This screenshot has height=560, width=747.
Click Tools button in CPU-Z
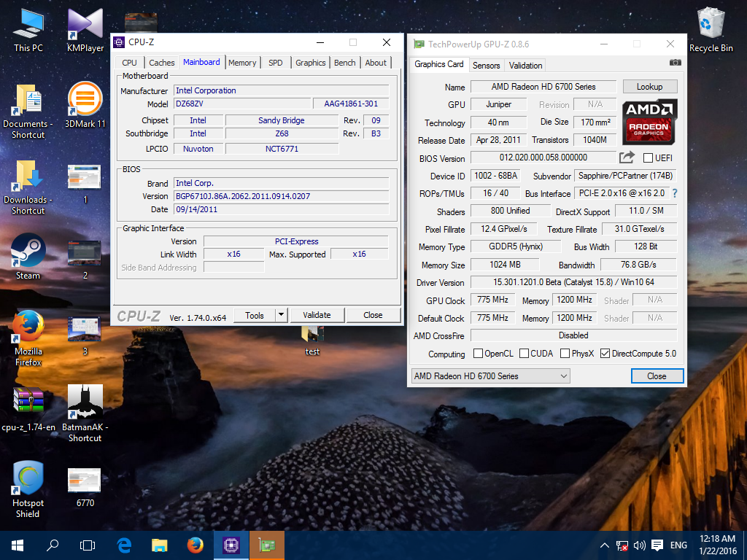tap(255, 315)
